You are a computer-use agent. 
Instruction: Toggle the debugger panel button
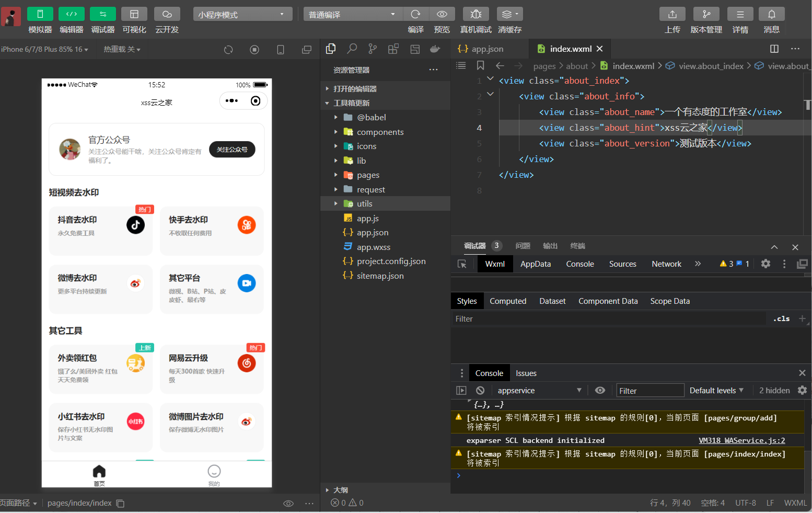(x=103, y=14)
